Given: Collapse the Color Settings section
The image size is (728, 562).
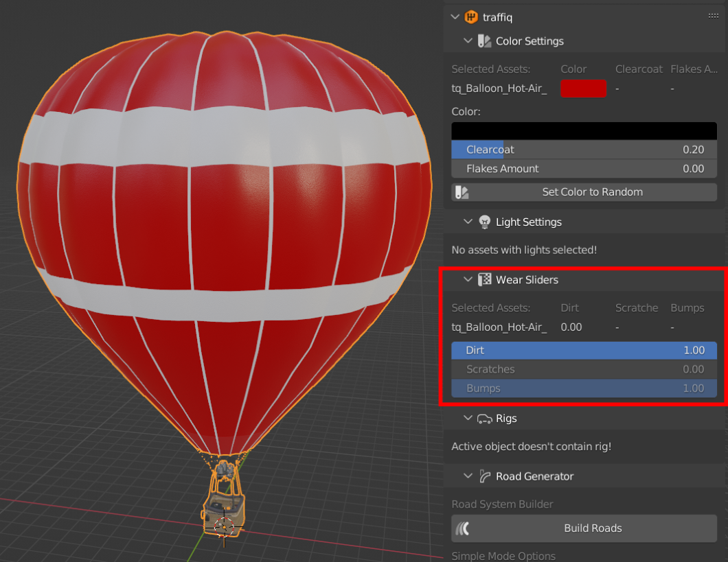Looking at the screenshot, I should (x=468, y=41).
